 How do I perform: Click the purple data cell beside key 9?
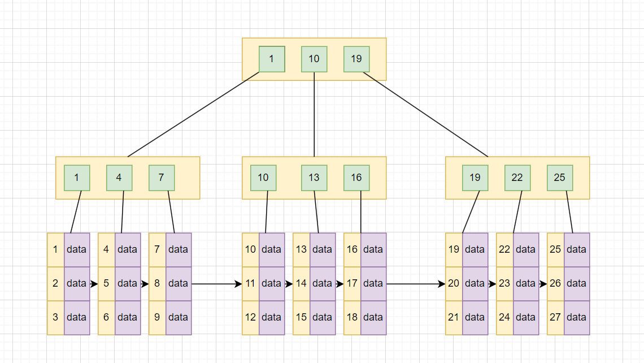[x=179, y=317]
